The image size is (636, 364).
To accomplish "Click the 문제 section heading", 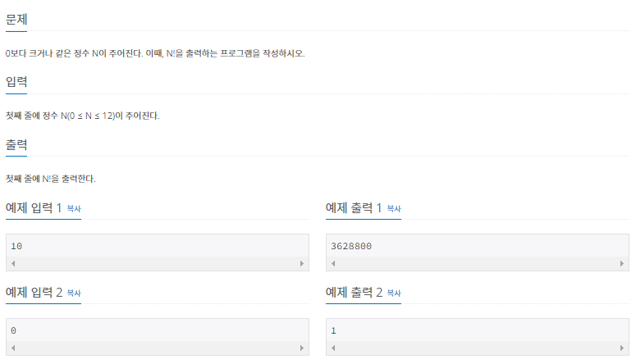I will [x=16, y=19].
